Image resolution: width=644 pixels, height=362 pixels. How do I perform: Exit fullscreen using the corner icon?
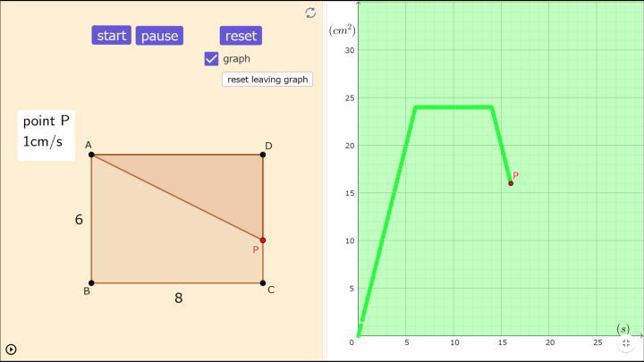626,342
